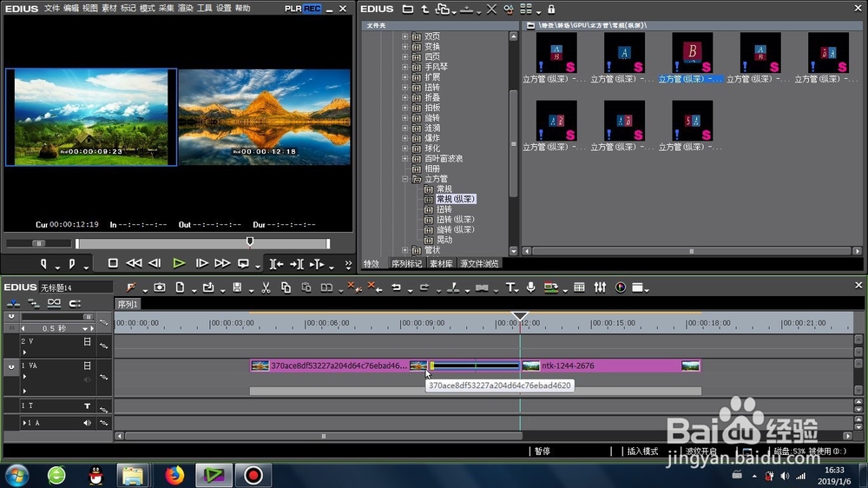This screenshot has height=488, width=868.
Task: Click the Delete red X icon in timeline
Action: (x=354, y=287)
